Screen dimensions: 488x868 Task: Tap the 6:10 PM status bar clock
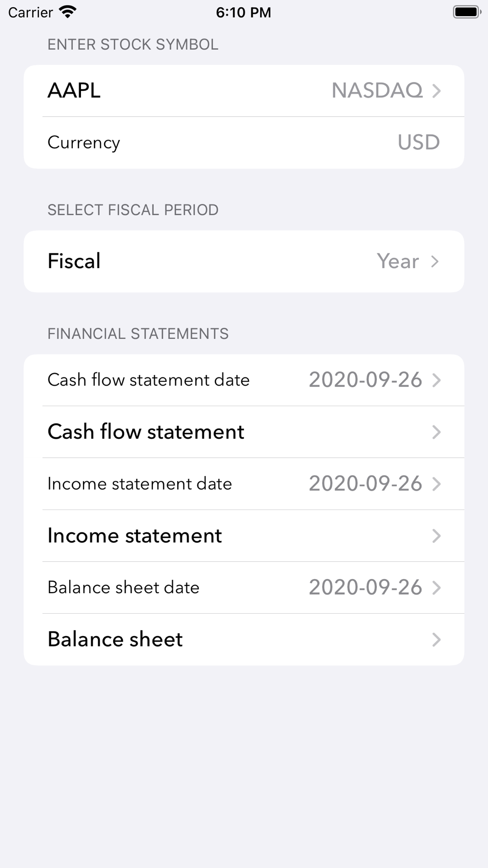(x=244, y=12)
